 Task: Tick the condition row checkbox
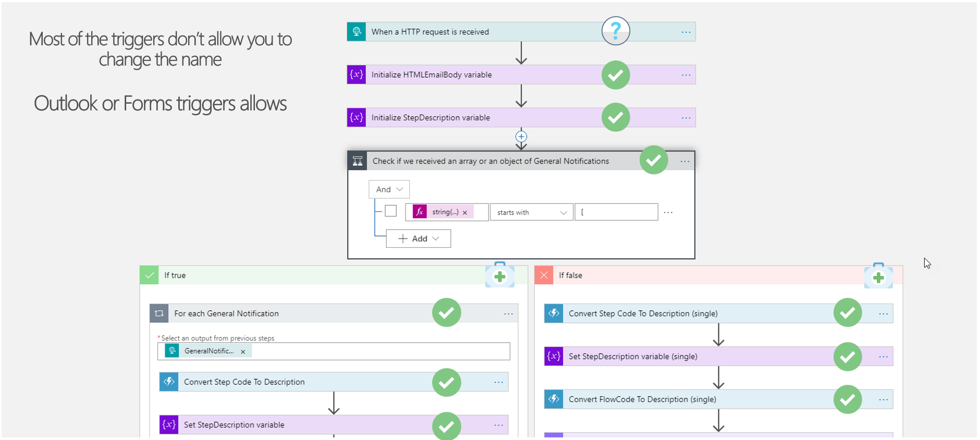(x=390, y=211)
